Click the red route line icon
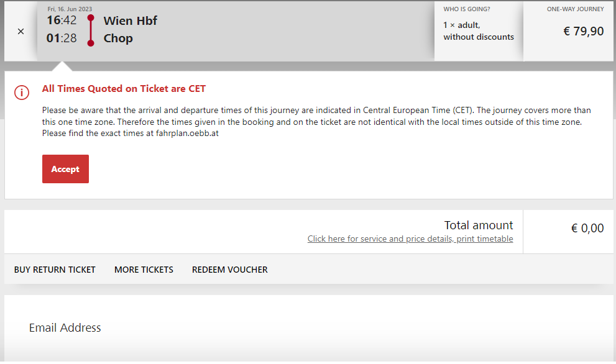This screenshot has height=364, width=616. [x=91, y=30]
